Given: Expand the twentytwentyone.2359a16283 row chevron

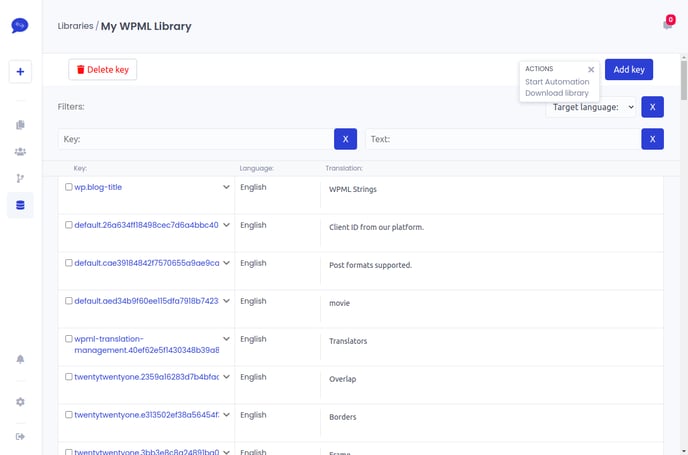Looking at the screenshot, I should point(226,376).
